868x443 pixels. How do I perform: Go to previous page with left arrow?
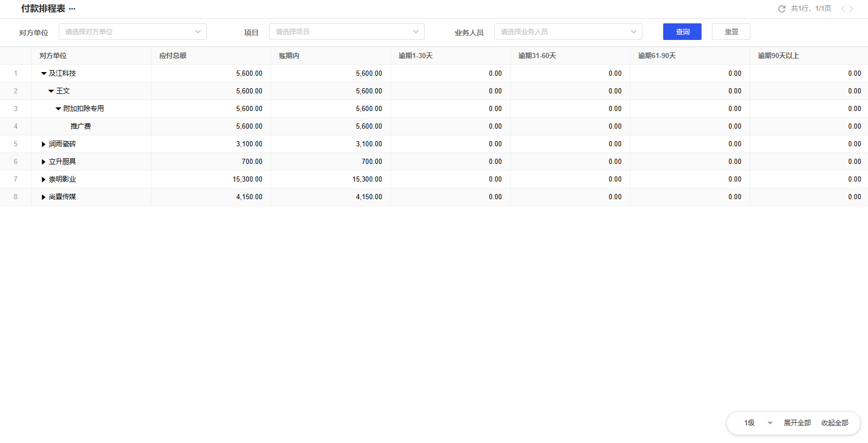pos(843,9)
